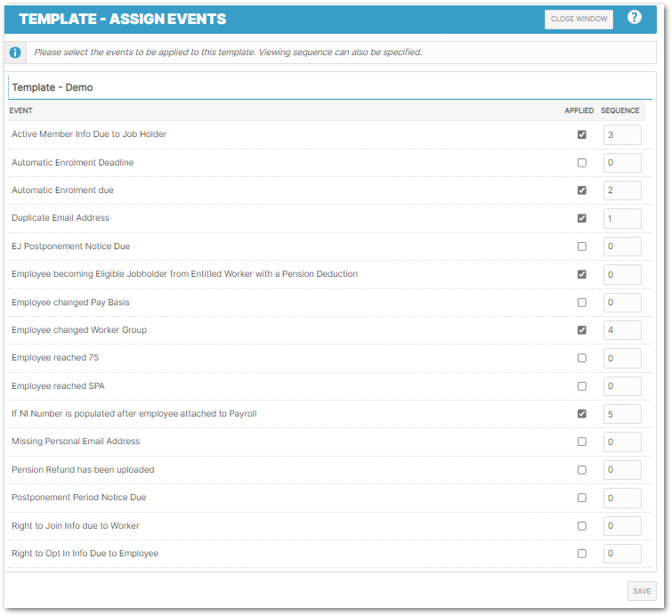This screenshot has width=672, height=616.
Task: Apply the Missing Personal Email Address event
Action: [582, 442]
